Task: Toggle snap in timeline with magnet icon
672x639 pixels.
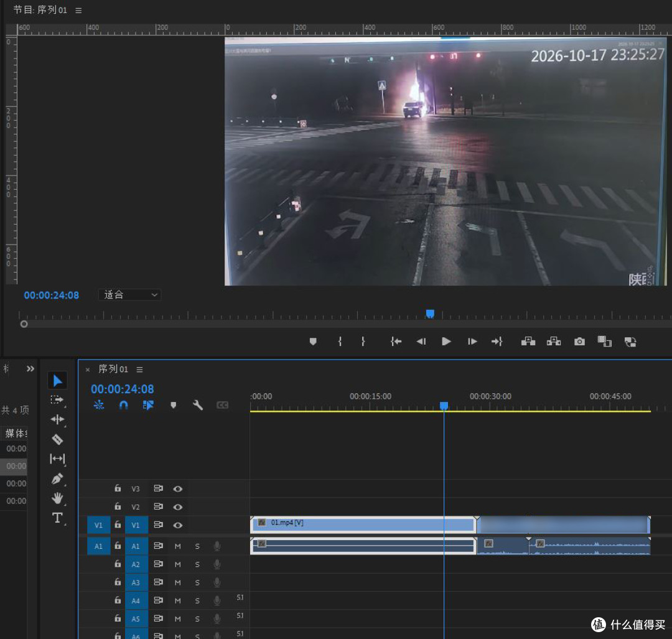Action: coord(123,405)
